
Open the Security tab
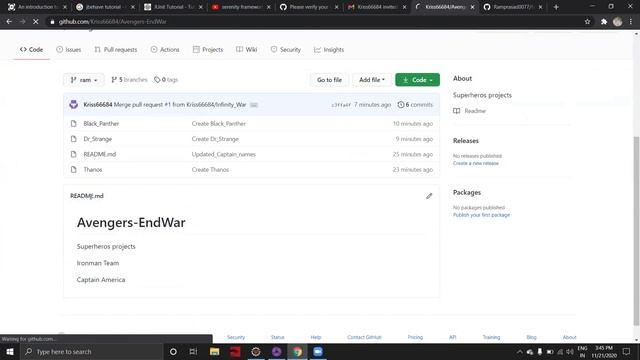(285, 49)
